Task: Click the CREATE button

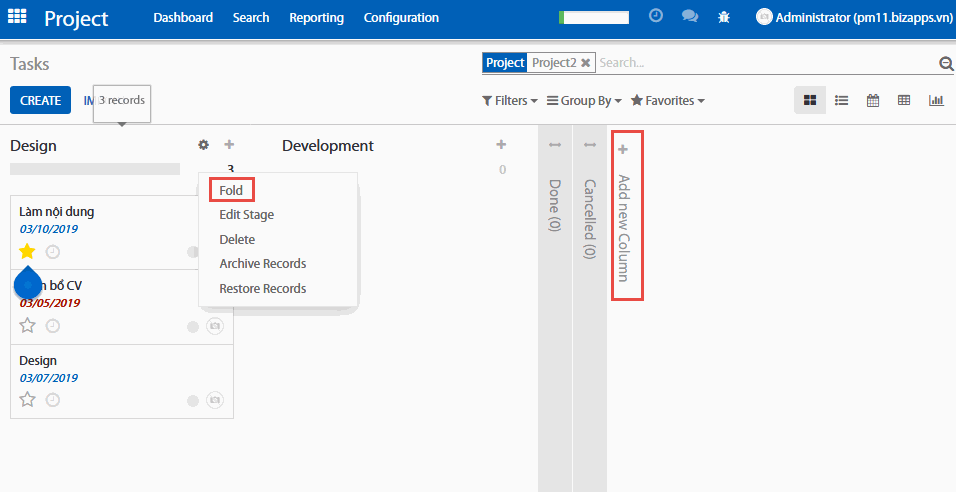Action: click(40, 101)
